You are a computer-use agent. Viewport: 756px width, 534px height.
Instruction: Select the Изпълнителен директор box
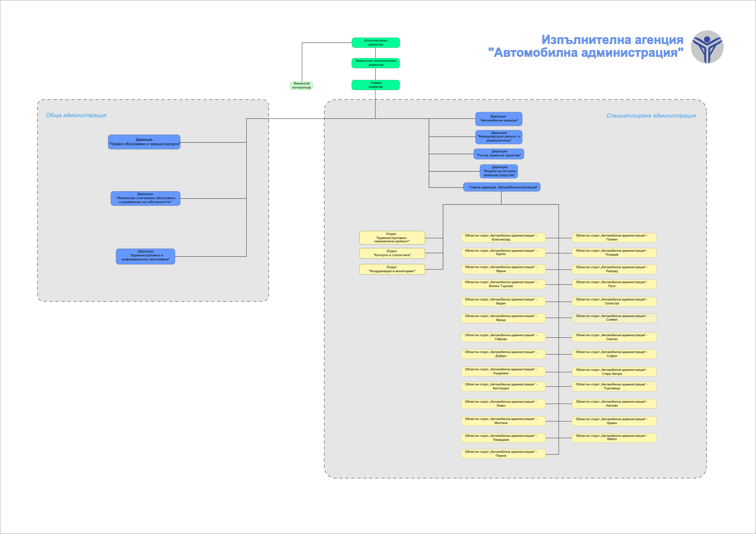(376, 43)
